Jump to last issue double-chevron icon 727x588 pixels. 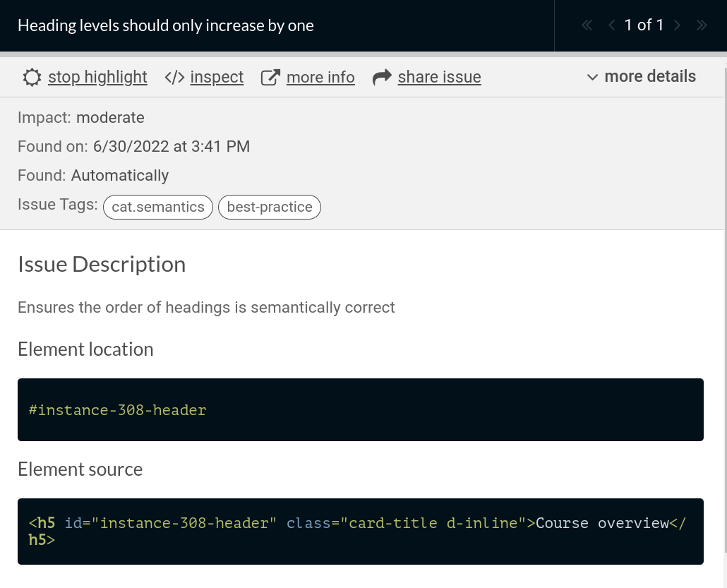tap(702, 25)
